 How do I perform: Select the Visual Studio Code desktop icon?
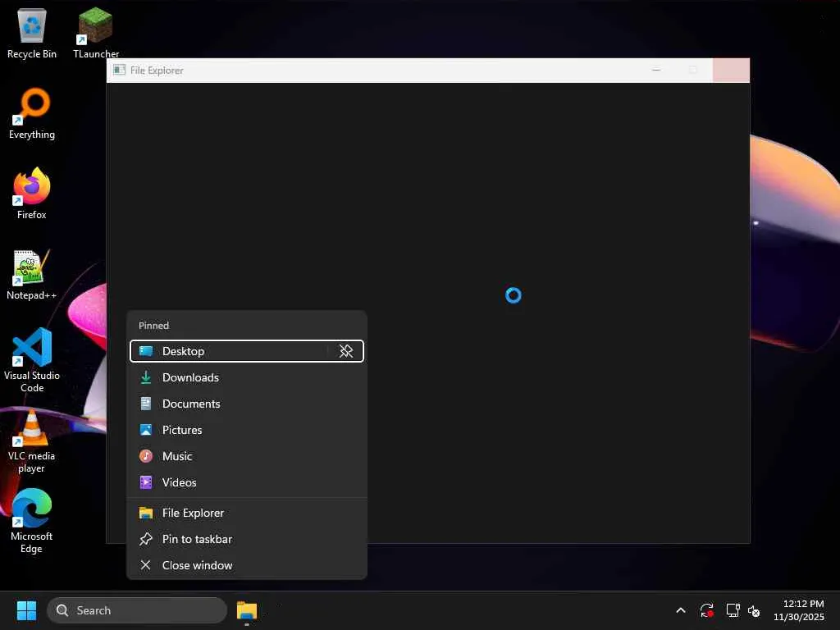click(32, 360)
